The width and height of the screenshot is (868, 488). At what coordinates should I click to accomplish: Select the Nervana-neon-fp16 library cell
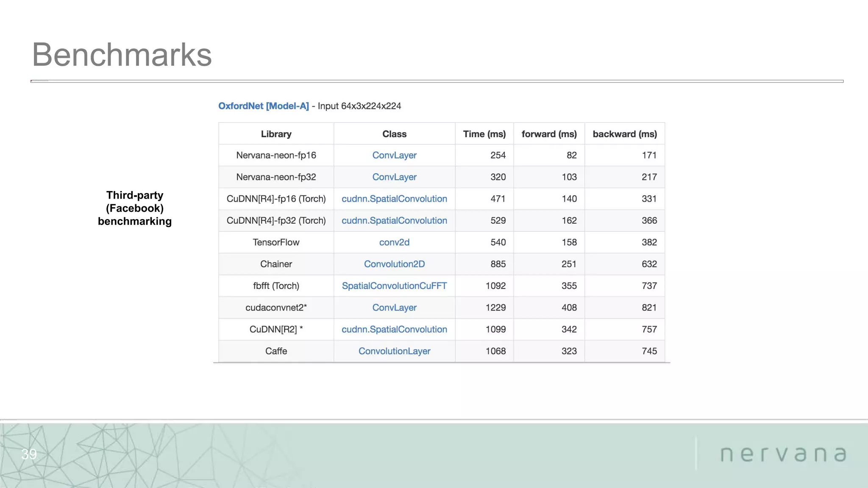(276, 155)
